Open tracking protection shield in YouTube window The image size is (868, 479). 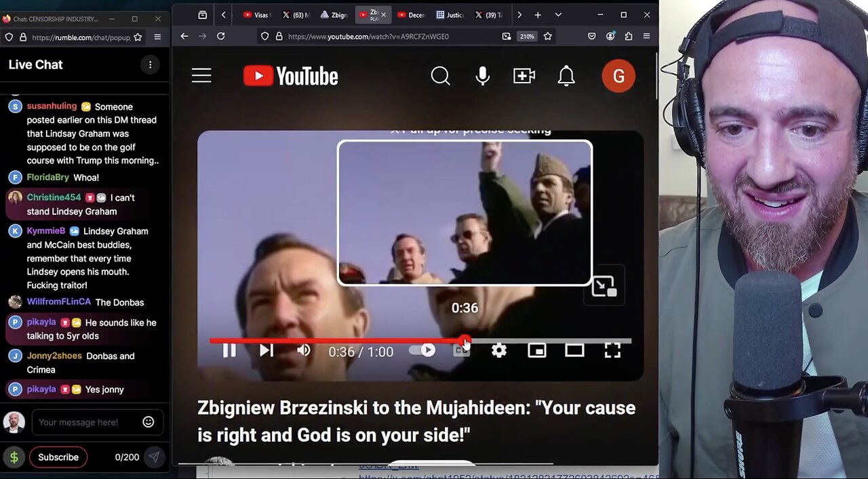(265, 37)
